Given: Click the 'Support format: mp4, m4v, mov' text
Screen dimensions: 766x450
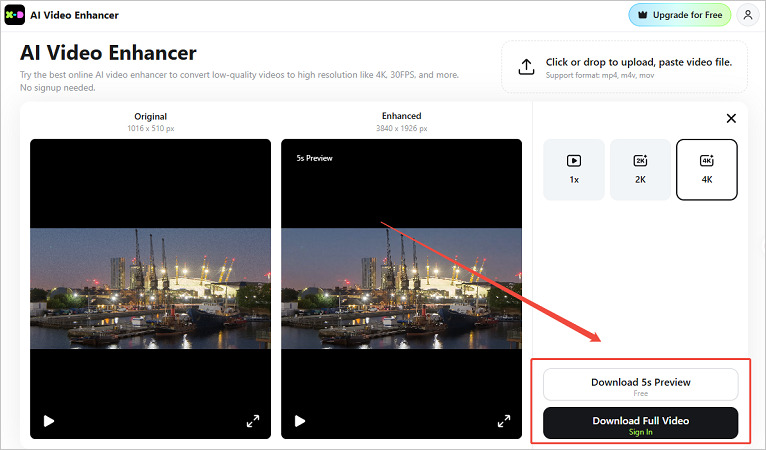Looking at the screenshot, I should tap(600, 75).
